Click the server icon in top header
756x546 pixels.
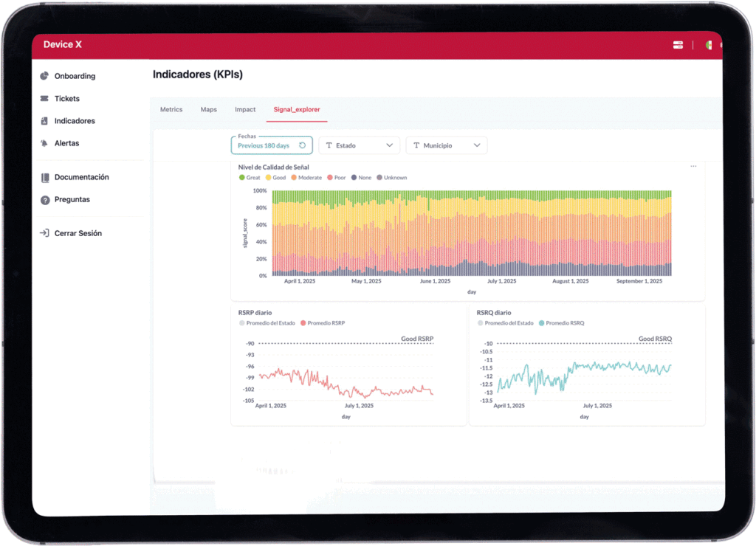678,45
